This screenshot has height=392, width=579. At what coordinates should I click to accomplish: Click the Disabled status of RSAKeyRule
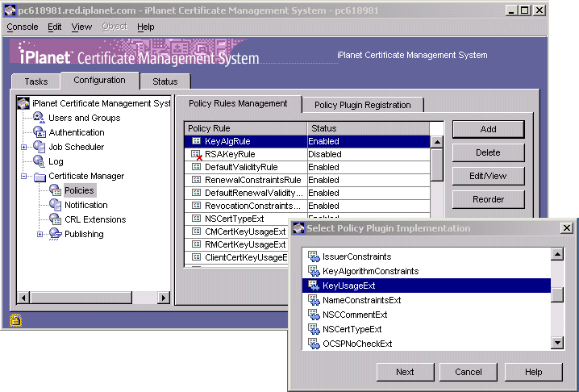(x=325, y=154)
